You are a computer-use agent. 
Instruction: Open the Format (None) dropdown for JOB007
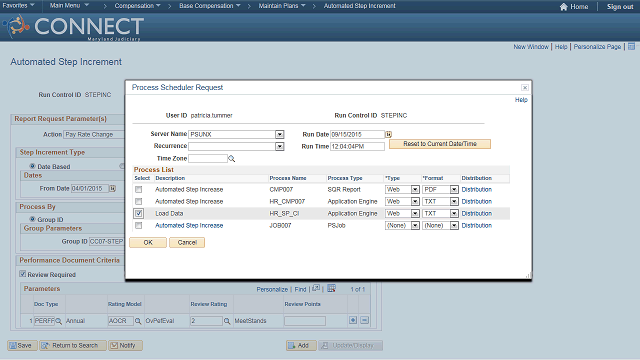(454, 226)
